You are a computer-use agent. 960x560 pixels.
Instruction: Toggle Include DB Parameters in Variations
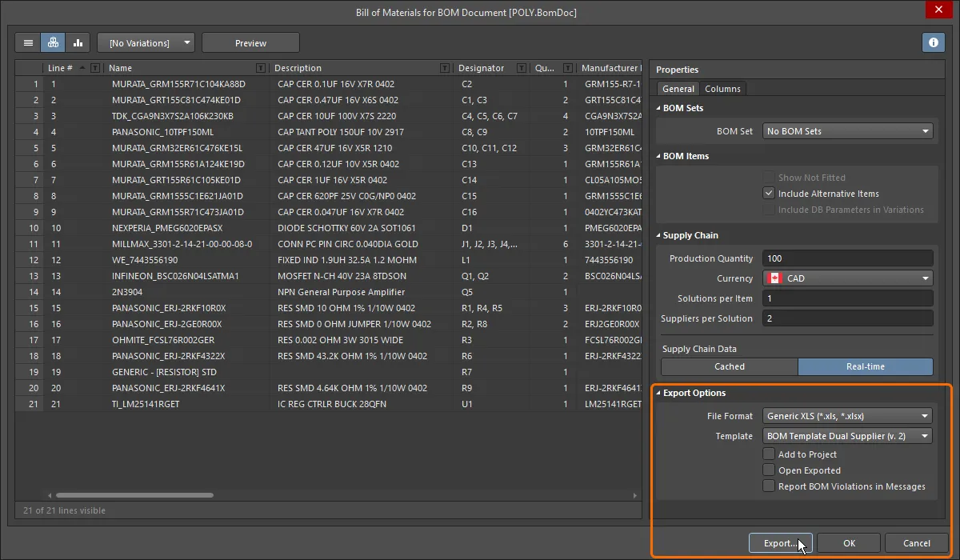pos(769,210)
